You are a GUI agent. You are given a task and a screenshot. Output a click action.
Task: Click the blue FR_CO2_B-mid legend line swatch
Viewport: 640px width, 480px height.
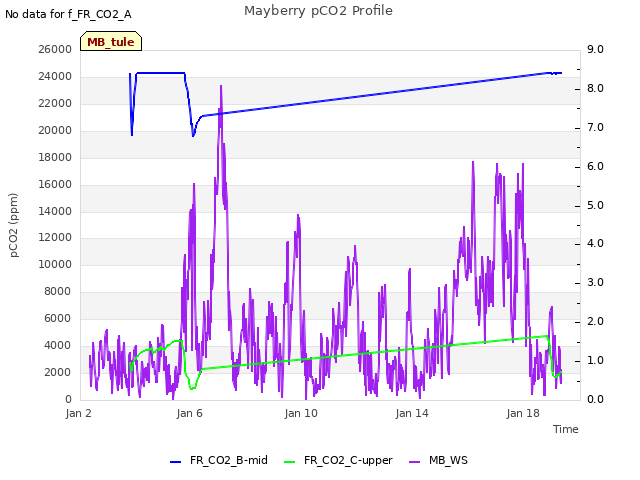176,462
